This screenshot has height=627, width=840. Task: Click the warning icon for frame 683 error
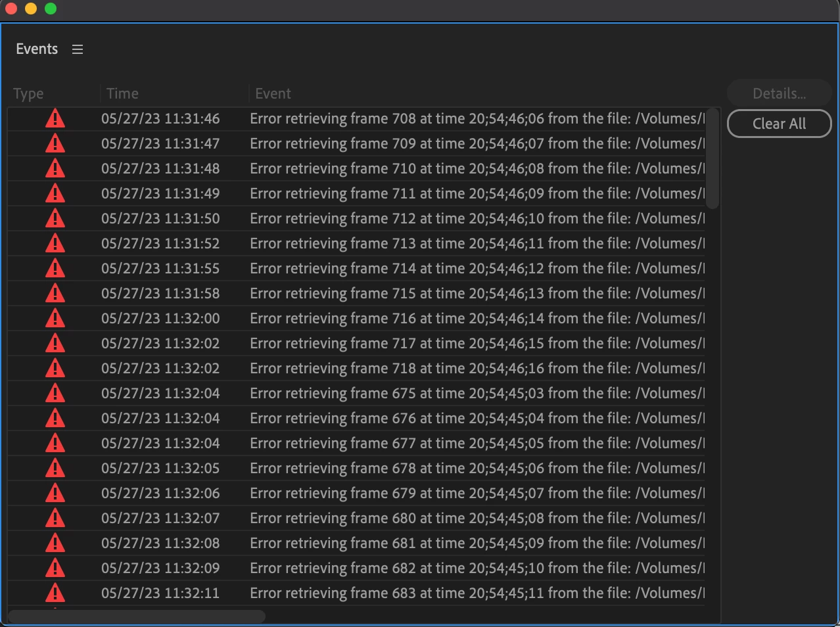[x=55, y=593]
